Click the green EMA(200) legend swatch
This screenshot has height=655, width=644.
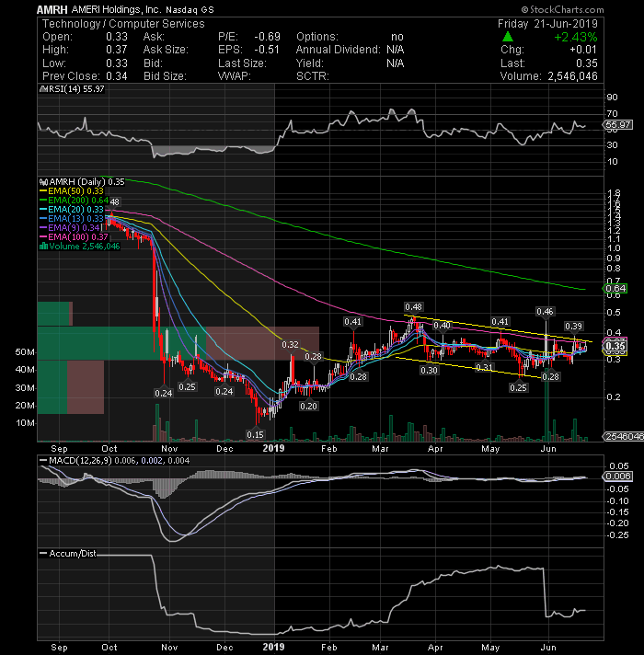pos(43,201)
